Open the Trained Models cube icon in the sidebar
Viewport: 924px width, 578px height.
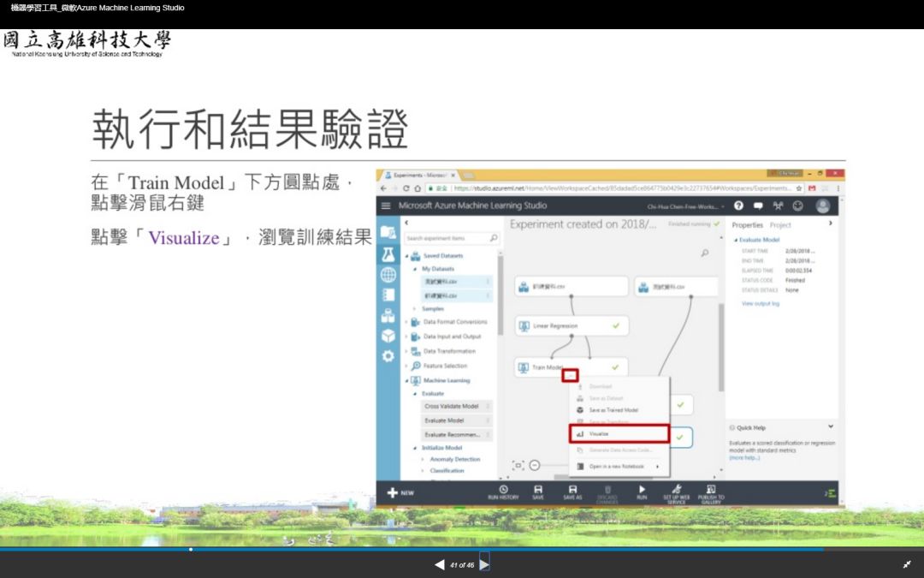click(388, 336)
